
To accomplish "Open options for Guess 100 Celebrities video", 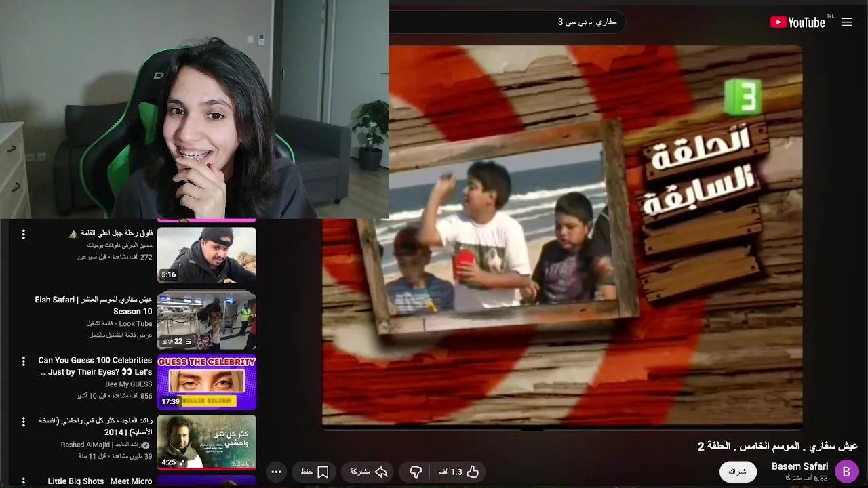I will tap(24, 362).
